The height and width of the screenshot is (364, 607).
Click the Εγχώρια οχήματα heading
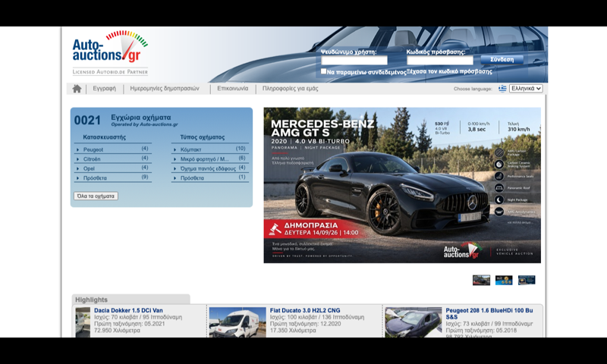point(141,118)
